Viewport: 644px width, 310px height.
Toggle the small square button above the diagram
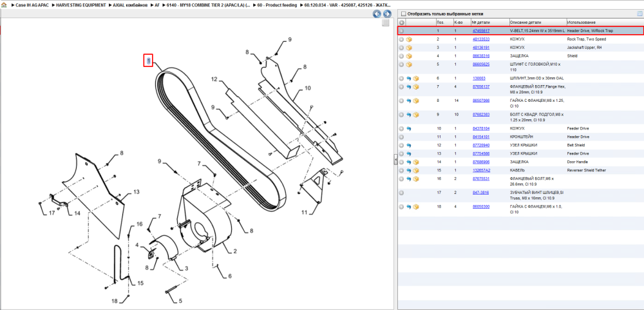point(385,23)
